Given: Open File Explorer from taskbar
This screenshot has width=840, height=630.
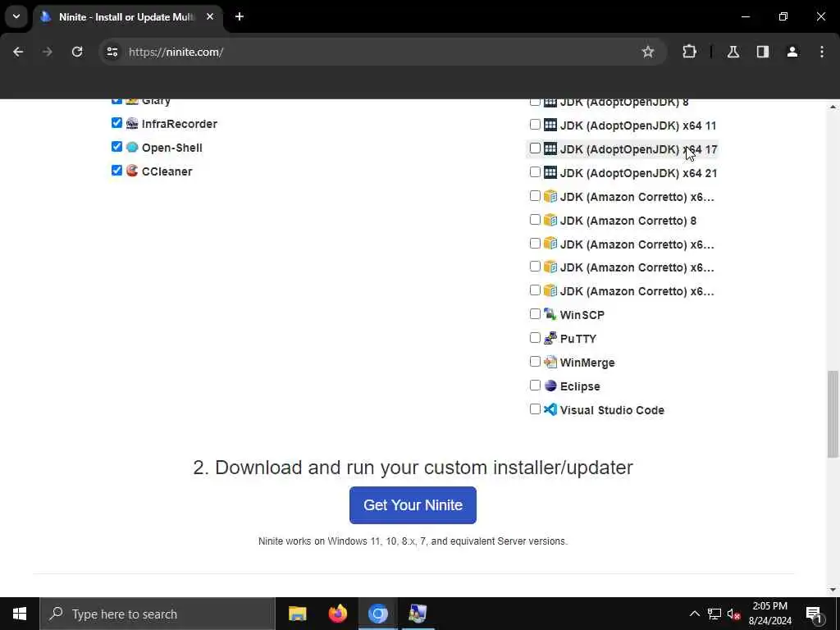Looking at the screenshot, I should tap(297, 614).
